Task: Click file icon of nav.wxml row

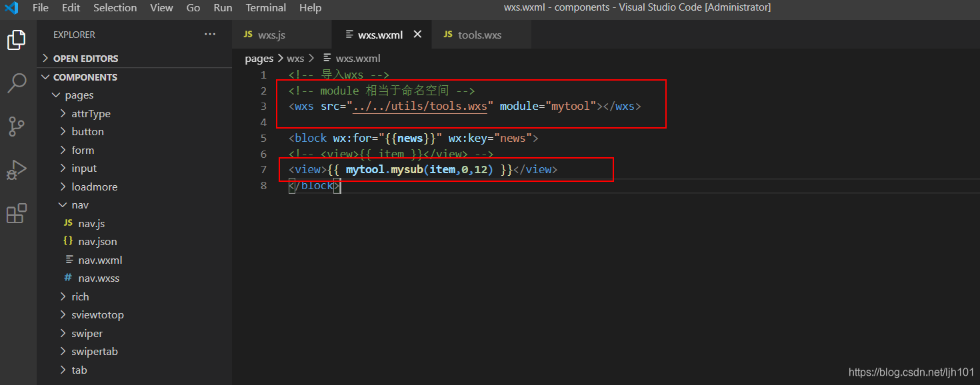Action: 68,260
